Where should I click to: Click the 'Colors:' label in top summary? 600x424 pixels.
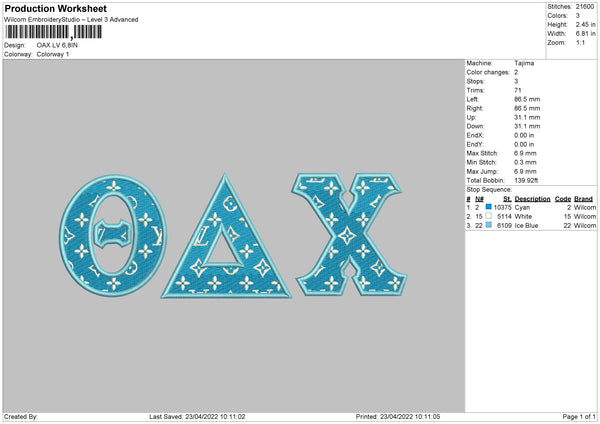[x=558, y=16]
